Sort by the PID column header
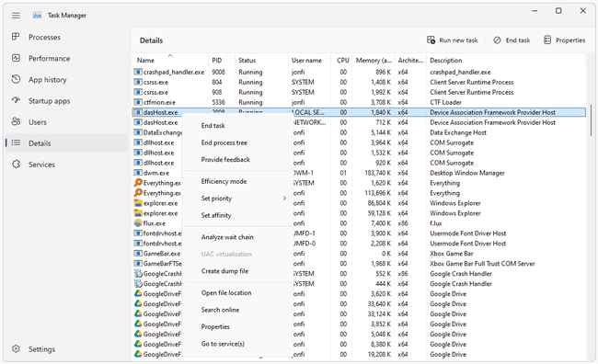Image resolution: width=598 pixels, height=364 pixels. pos(222,60)
